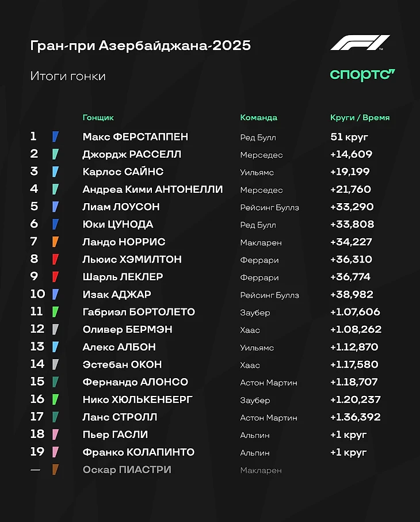This screenshot has height=522, width=420.
Task: Click the Итоги гонки subtitle
Action: (68, 76)
